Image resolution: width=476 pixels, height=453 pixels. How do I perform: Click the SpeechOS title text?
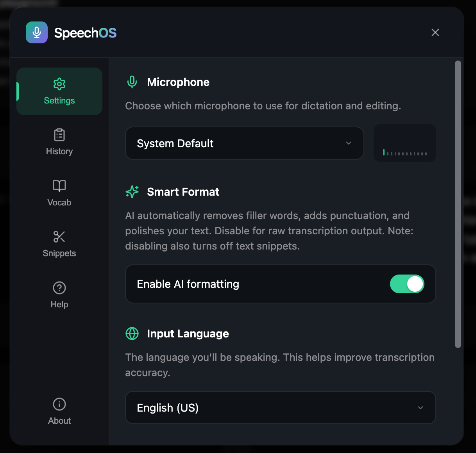point(85,33)
